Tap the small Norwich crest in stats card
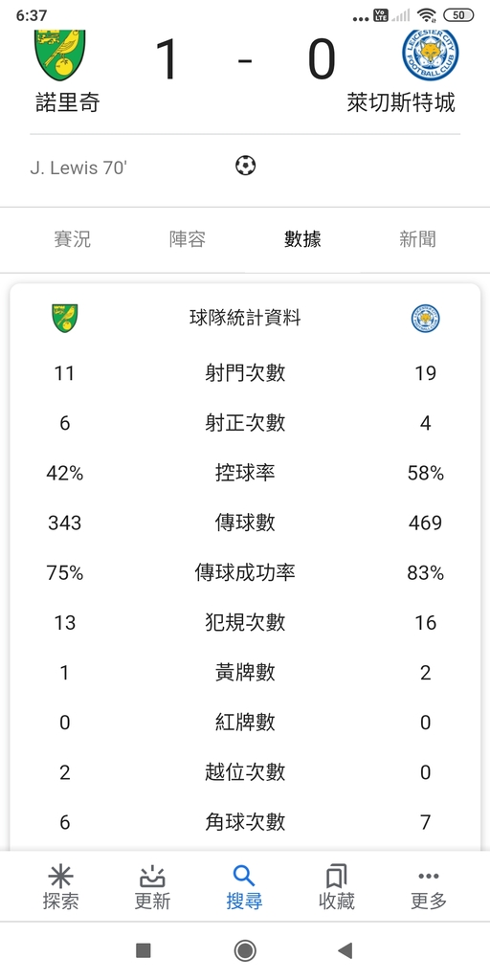Screen dimensions: 490x980 coord(65,318)
